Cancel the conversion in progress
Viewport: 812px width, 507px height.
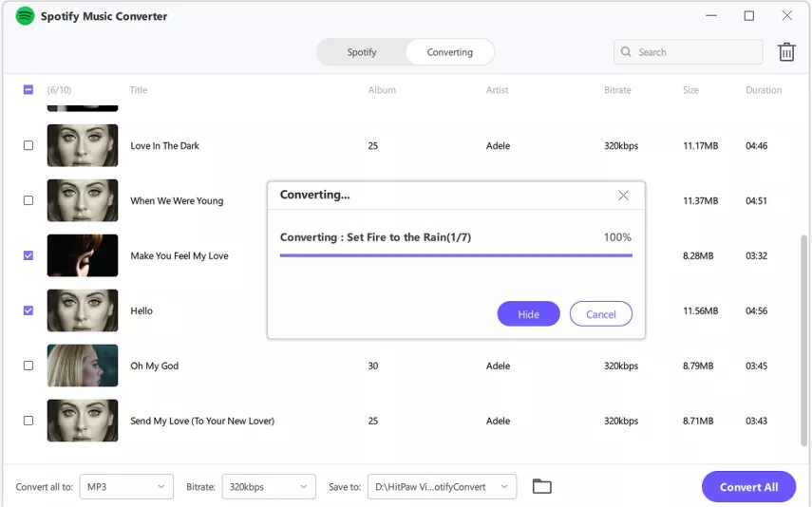pos(600,314)
